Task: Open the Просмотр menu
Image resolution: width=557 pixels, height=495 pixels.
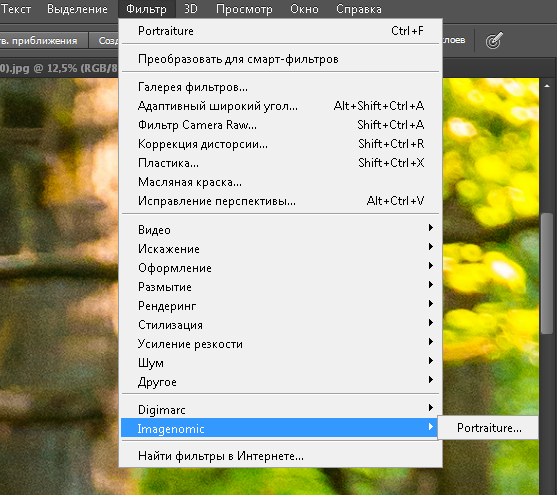Action: coord(244,9)
